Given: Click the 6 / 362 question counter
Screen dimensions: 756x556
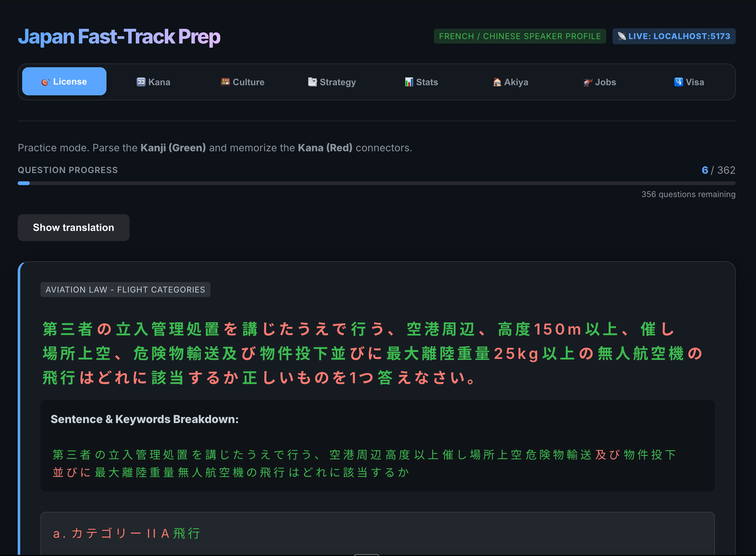Looking at the screenshot, I should (718, 170).
